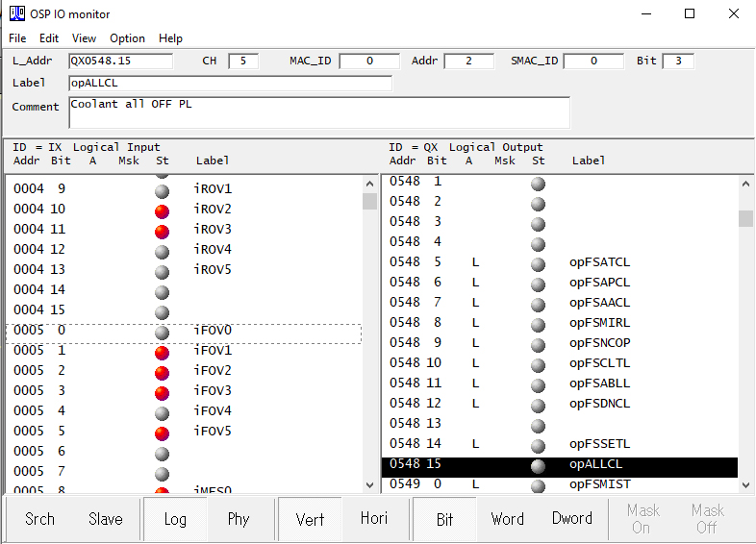The image size is (756, 544).
Task: Click the red status lamp for iFOV1
Action: 162,352
